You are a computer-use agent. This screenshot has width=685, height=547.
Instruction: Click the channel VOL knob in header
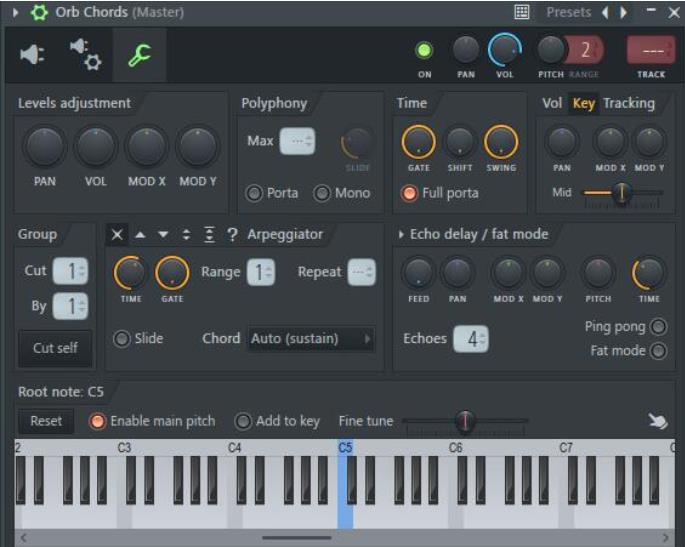point(505,50)
